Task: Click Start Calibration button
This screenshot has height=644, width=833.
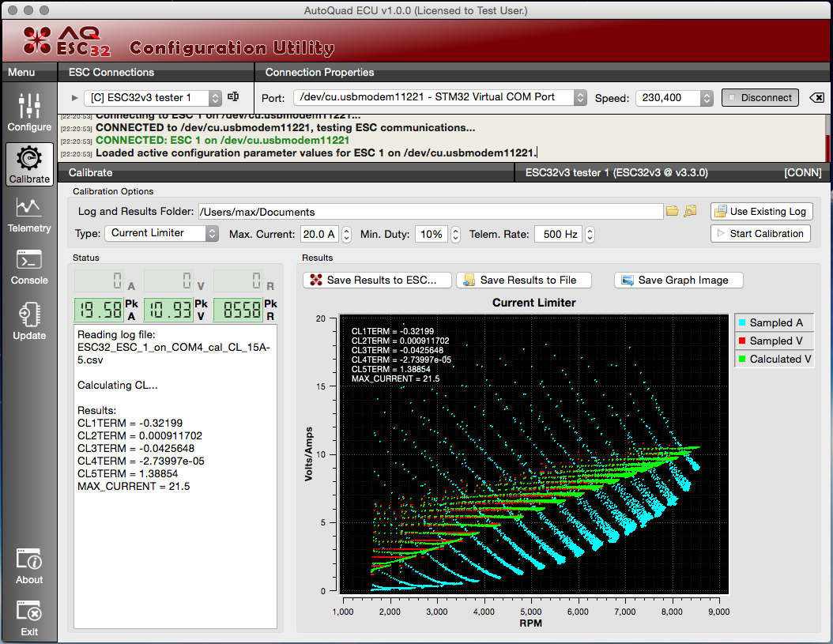Action: 760,234
